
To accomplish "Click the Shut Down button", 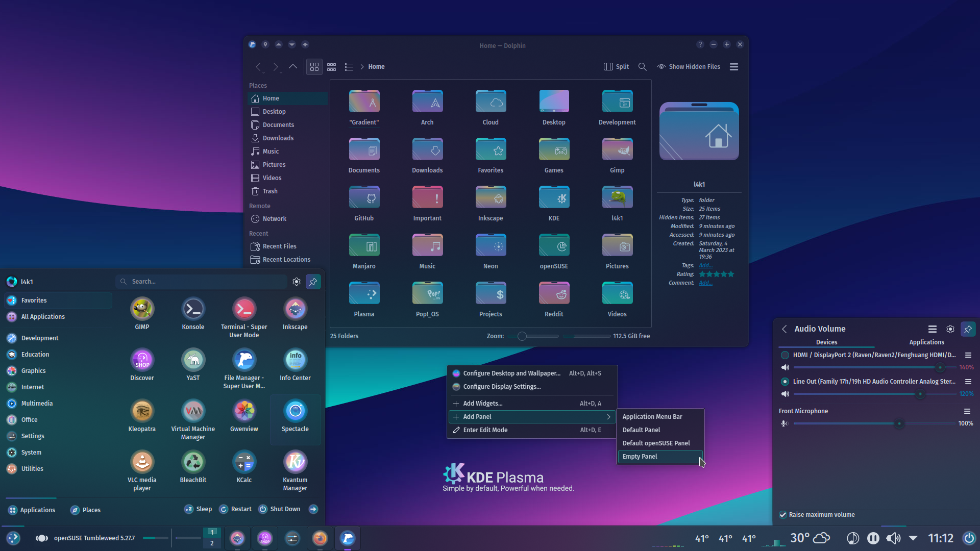I will click(x=280, y=509).
